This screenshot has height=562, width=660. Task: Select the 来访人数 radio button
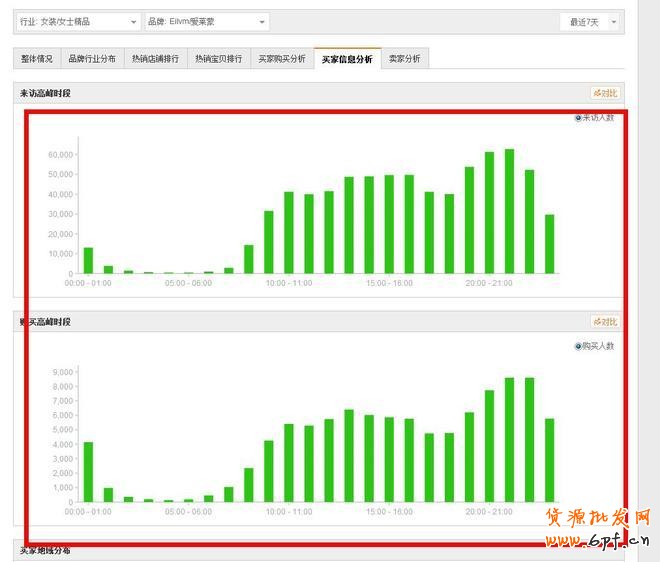(x=578, y=118)
